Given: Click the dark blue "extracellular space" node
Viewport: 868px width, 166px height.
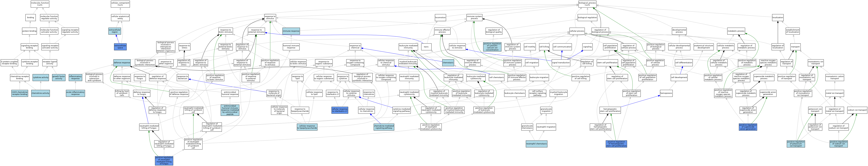Looking at the screenshot, I should (120, 47).
